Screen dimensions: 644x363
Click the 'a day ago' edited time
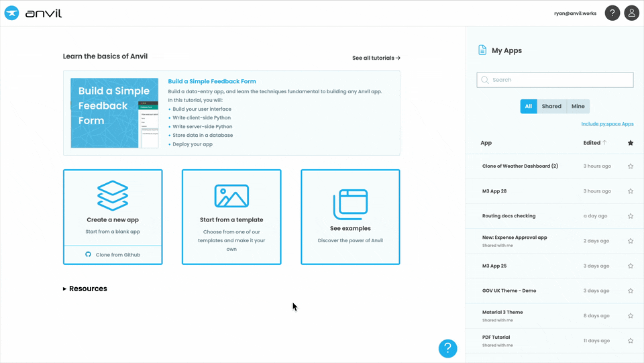[595, 215]
